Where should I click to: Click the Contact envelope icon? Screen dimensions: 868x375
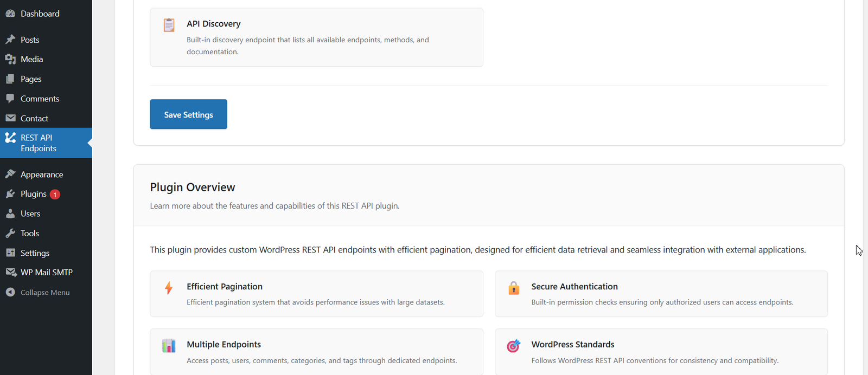pos(10,118)
